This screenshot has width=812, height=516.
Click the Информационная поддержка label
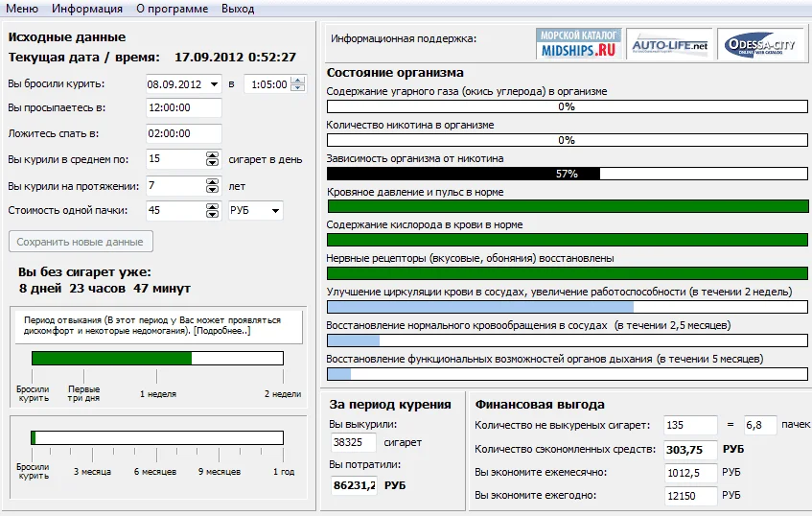click(x=404, y=39)
